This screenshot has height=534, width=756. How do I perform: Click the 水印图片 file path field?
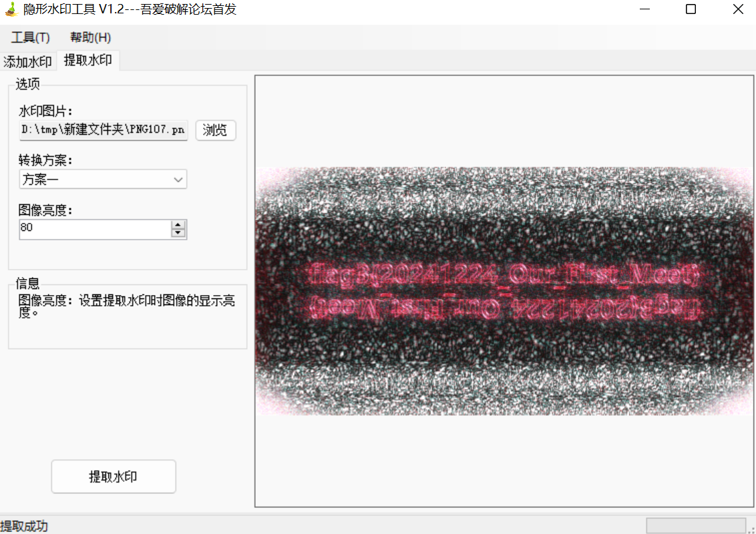[104, 130]
